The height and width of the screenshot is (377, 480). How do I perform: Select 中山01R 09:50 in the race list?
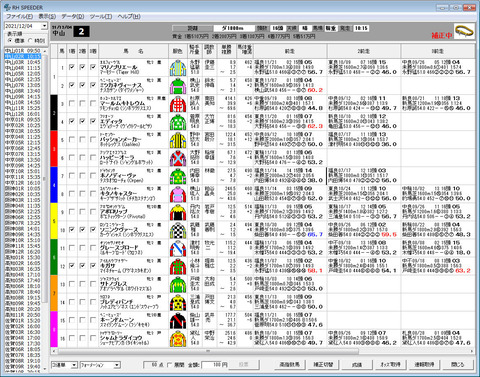coord(23,51)
